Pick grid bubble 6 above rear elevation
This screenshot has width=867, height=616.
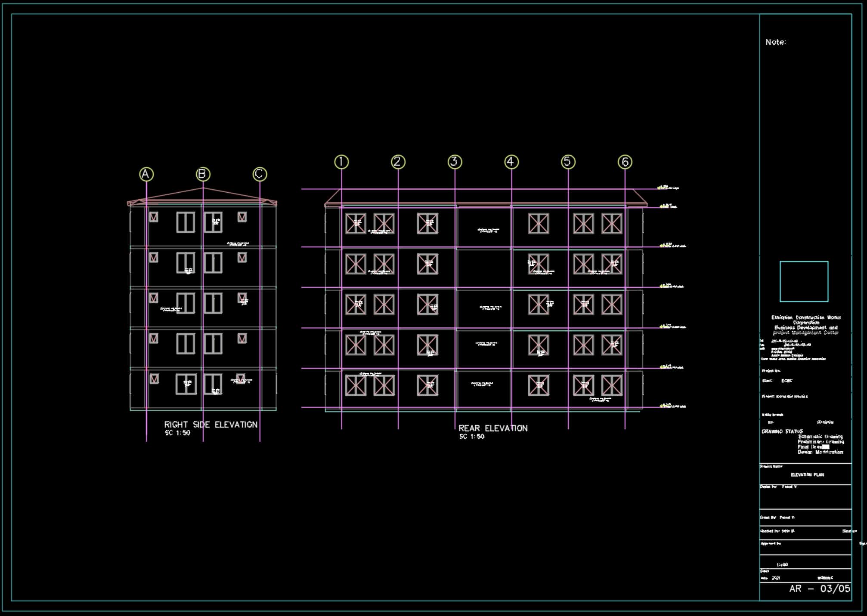coord(625,162)
